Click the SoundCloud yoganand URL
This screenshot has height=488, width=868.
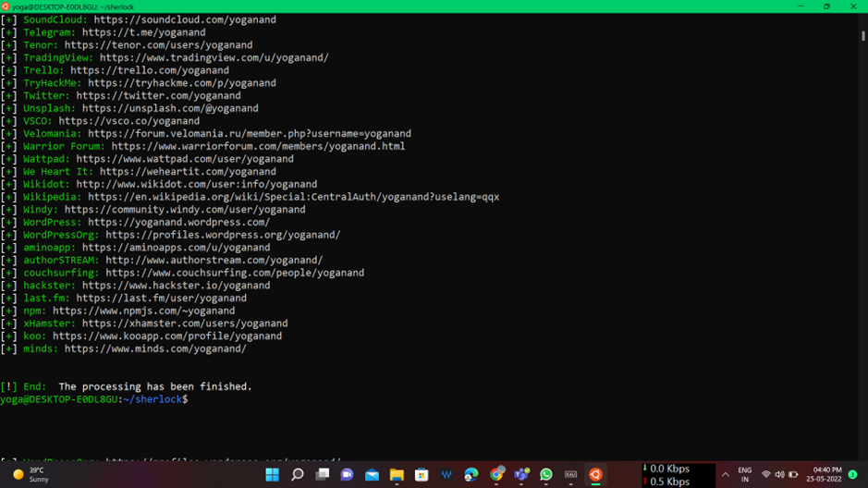point(185,19)
